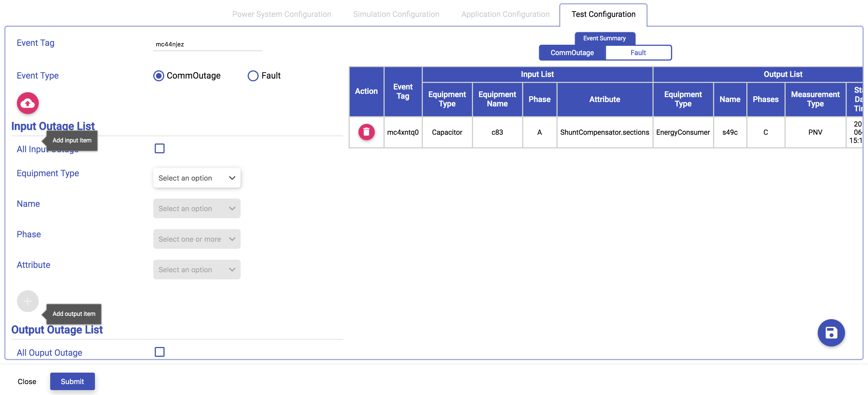Delete the mc4xntq0 event row
Image resolution: width=868 pixels, height=395 pixels.
pos(366,132)
